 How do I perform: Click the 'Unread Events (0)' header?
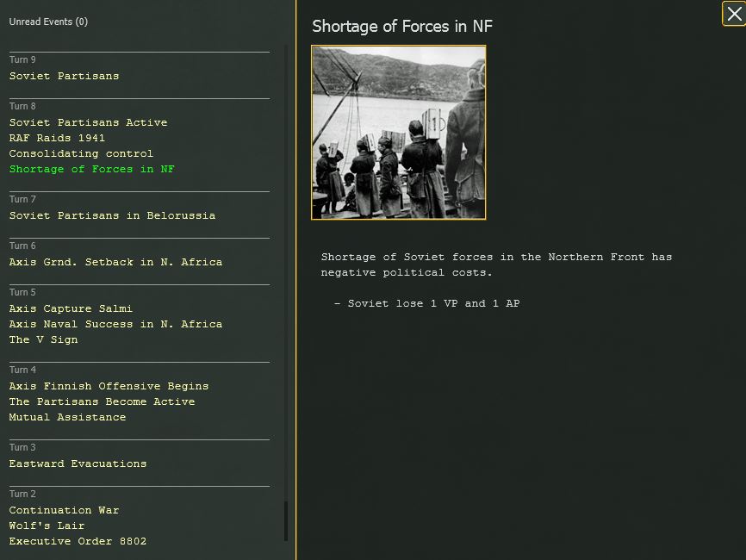(48, 22)
